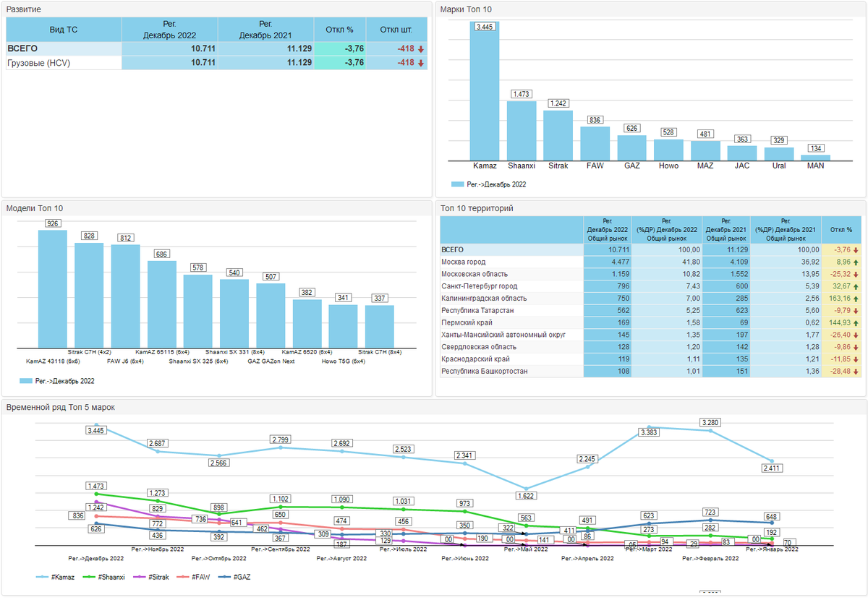Click the Грузовые (HCV) row label
868x613 pixels.
(x=40, y=63)
